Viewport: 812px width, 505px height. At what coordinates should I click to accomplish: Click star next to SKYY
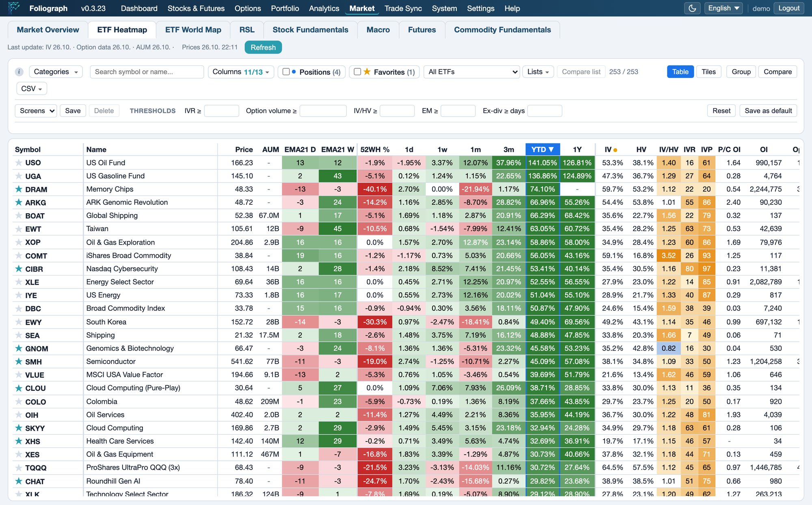click(x=19, y=428)
